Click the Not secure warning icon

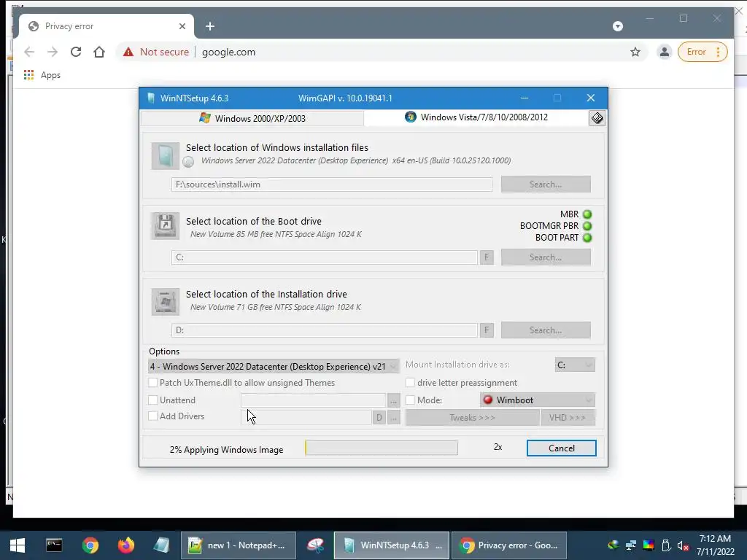pyautogui.click(x=128, y=52)
